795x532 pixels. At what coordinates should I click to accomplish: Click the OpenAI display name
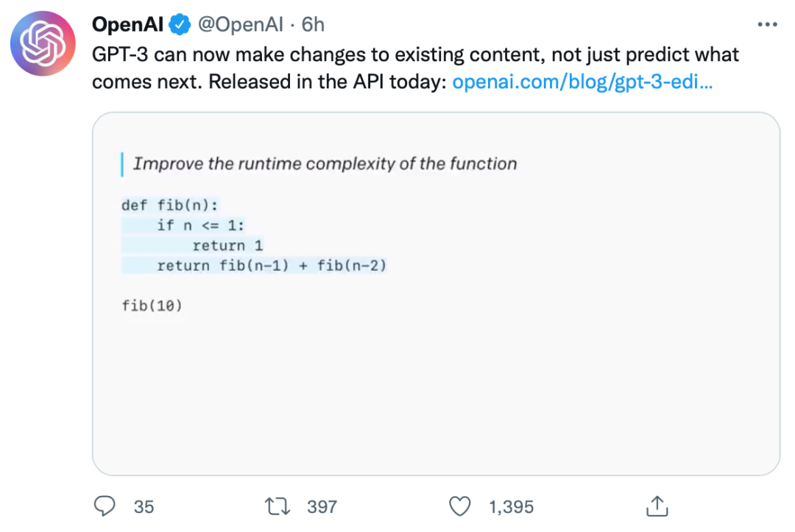point(128,24)
